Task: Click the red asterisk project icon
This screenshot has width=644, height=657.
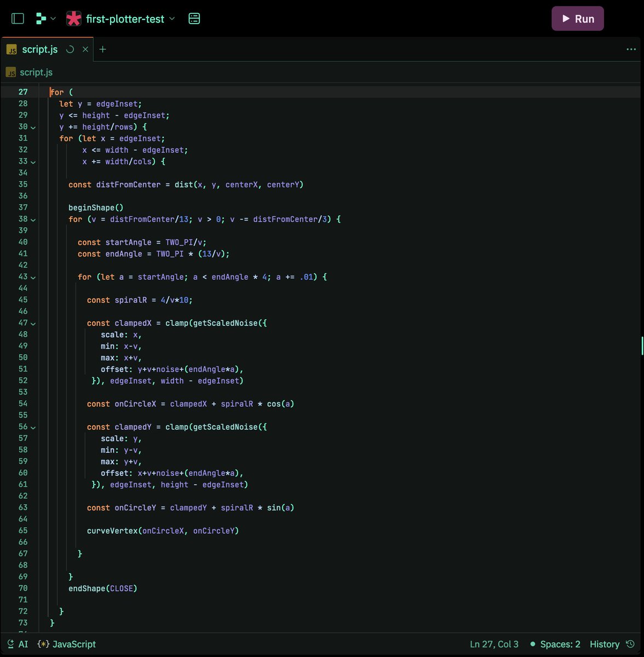Action: click(x=74, y=19)
